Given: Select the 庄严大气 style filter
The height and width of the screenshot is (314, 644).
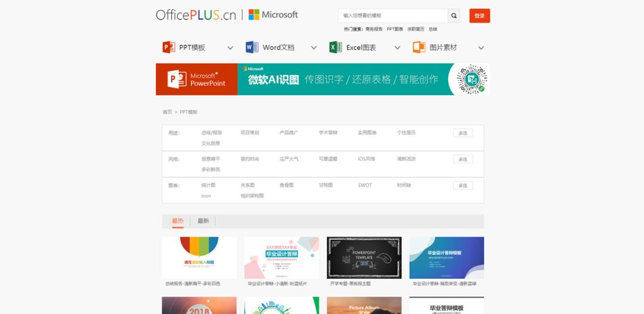Looking at the screenshot, I should 289,159.
